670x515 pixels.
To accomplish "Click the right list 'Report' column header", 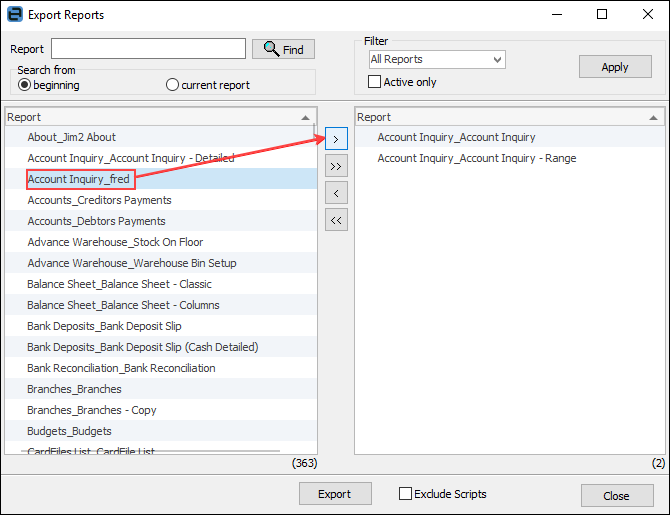I will coord(510,117).
